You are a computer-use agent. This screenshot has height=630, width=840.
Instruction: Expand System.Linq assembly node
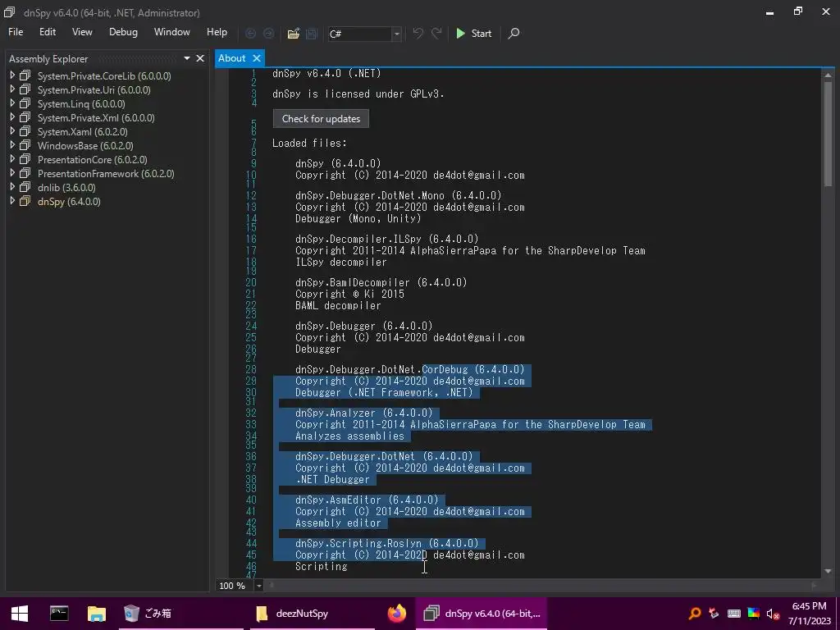click(x=12, y=103)
